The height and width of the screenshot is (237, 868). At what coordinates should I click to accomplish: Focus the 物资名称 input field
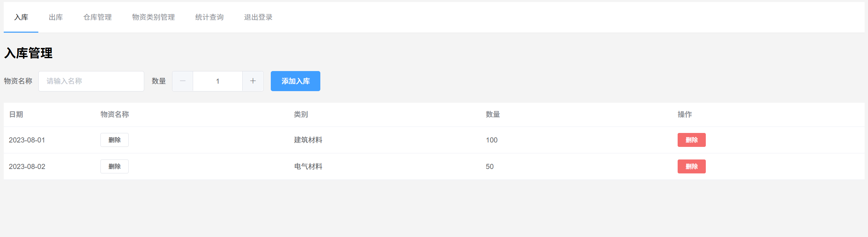pyautogui.click(x=91, y=81)
